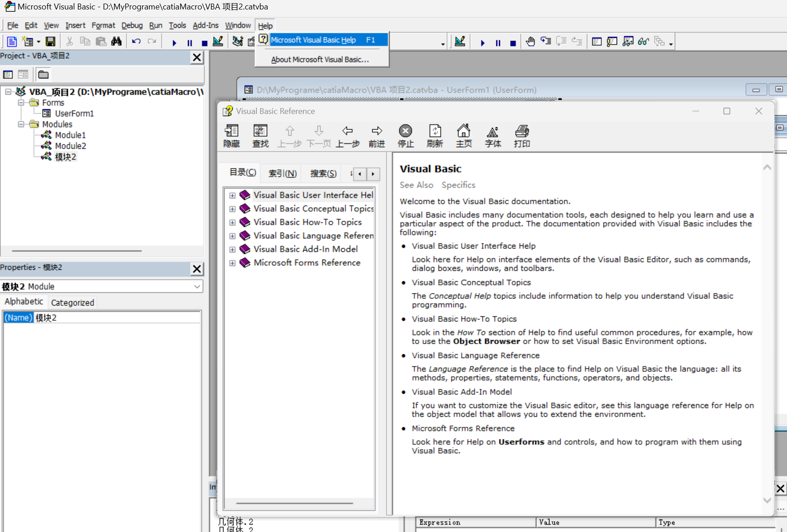Open Project Explorer from the Standard toolbar
Screen dimensions: 787x532
(x=238, y=42)
